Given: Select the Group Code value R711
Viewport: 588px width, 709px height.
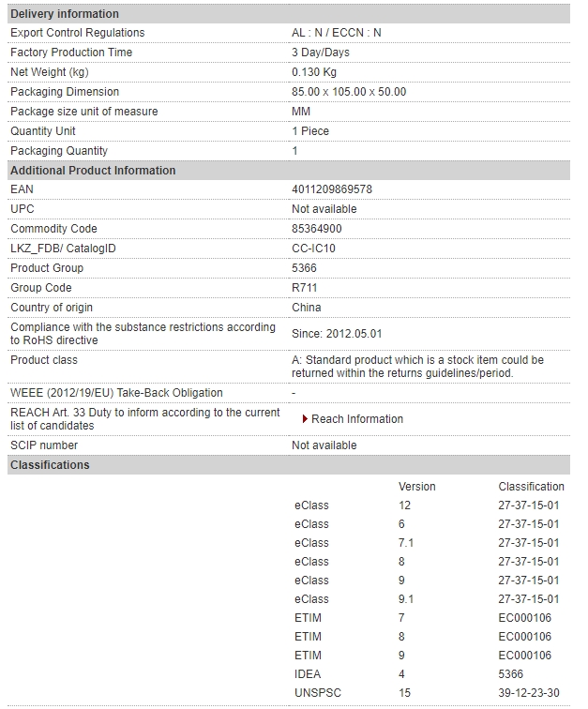Looking at the screenshot, I should coord(305,288).
